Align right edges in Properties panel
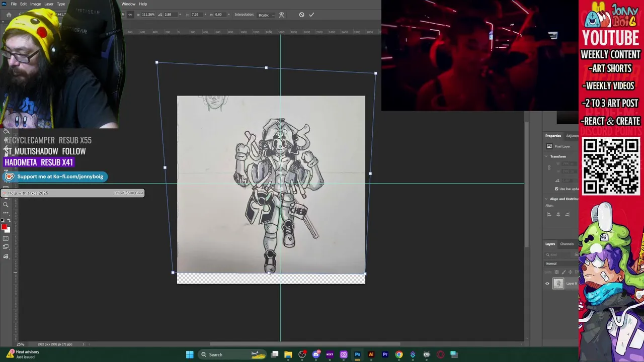Image resolution: width=644 pixels, height=362 pixels. point(567,214)
